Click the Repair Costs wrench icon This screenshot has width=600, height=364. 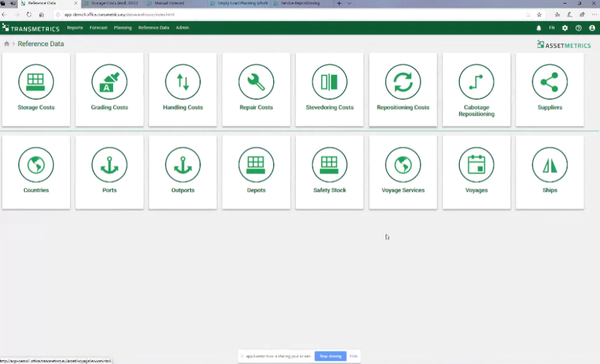pos(256,81)
